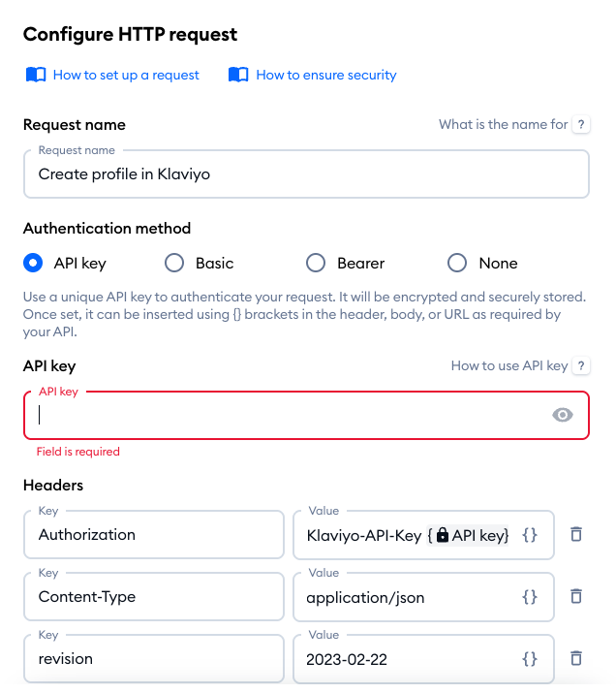Viewport: 616px width, 693px height.
Task: Delete the Content-Type header row
Action: click(x=576, y=596)
